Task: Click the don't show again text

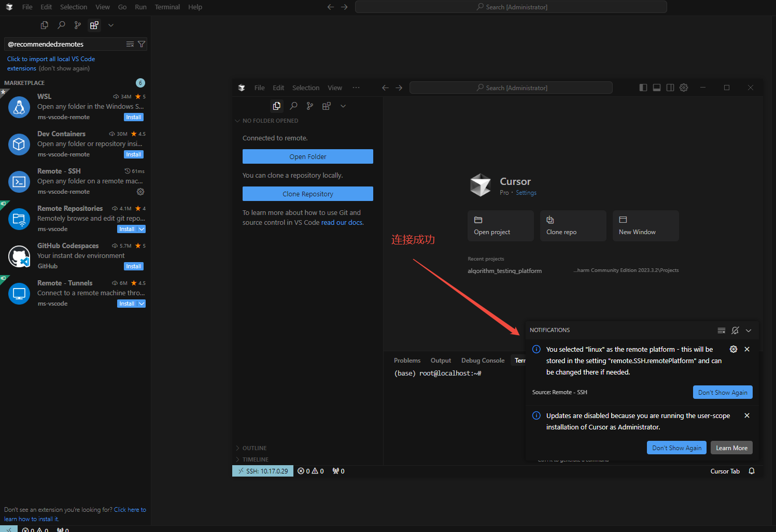Action: coord(64,68)
